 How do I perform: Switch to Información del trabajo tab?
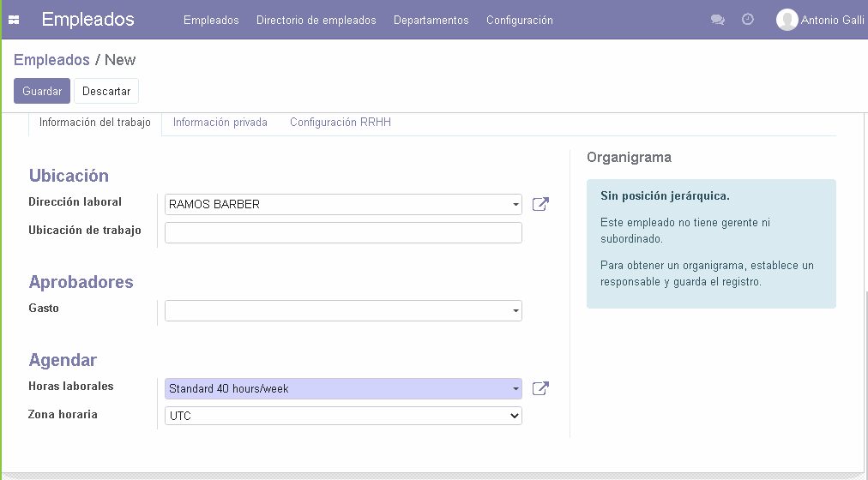coord(94,123)
